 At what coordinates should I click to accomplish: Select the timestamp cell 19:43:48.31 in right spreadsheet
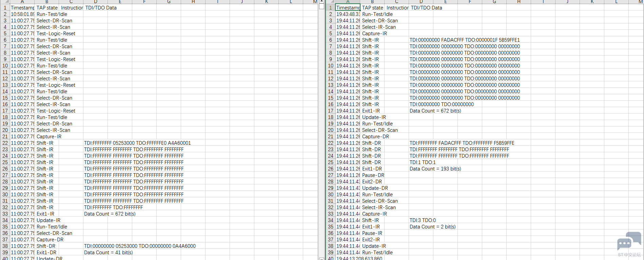click(348, 14)
